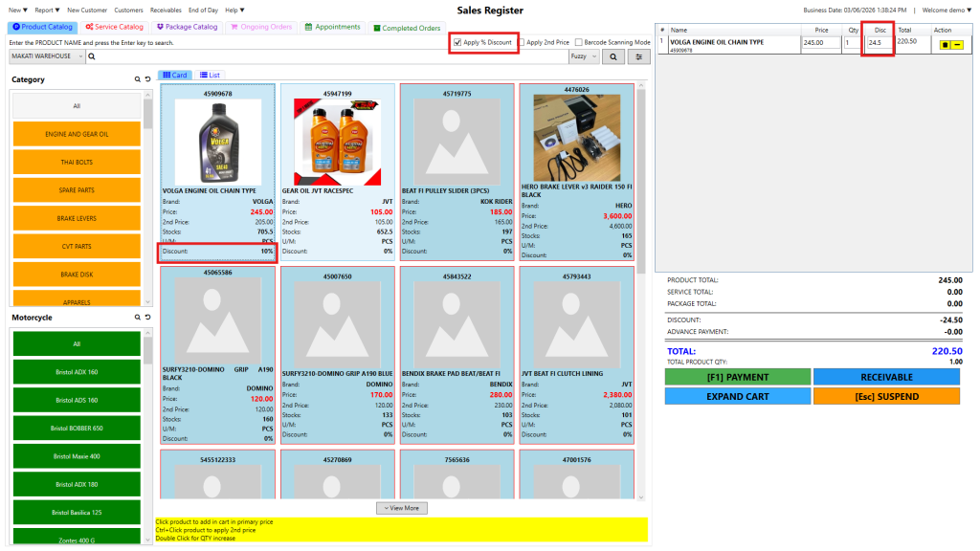Screen dimensions: 980x551
Task: Switch to List view tab
Action: click(210, 75)
